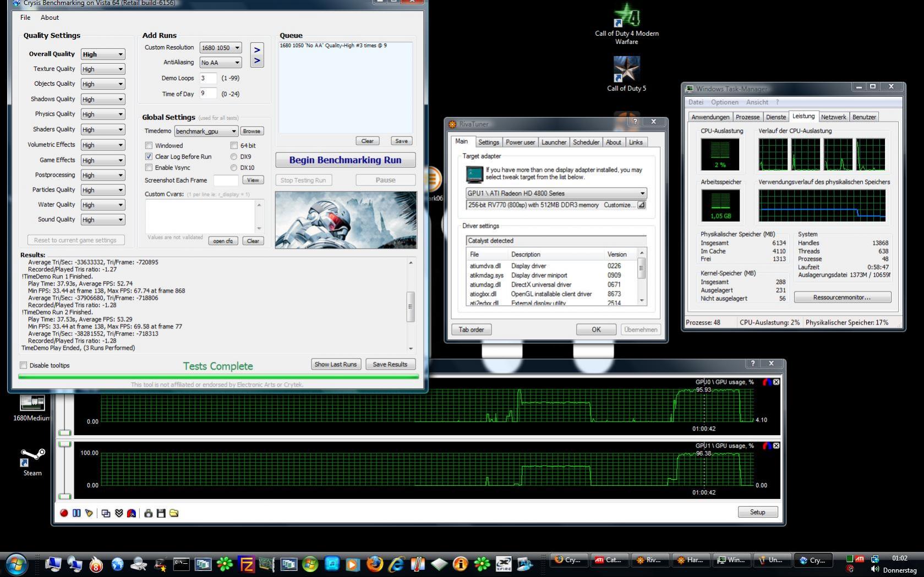924x577 pixels.
Task: Click the Show Last Runs button
Action: (336, 364)
